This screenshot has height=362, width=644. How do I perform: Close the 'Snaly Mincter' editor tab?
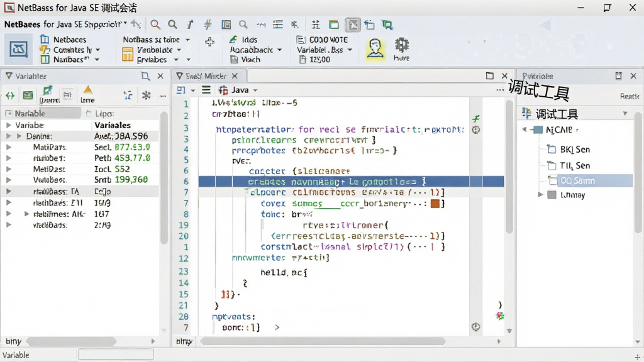235,76
